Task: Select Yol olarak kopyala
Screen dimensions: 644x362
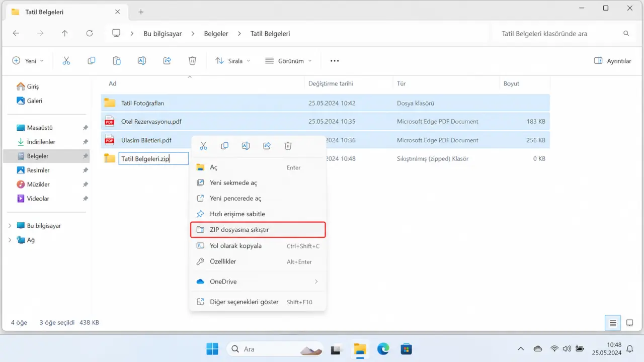Action: 258,246
